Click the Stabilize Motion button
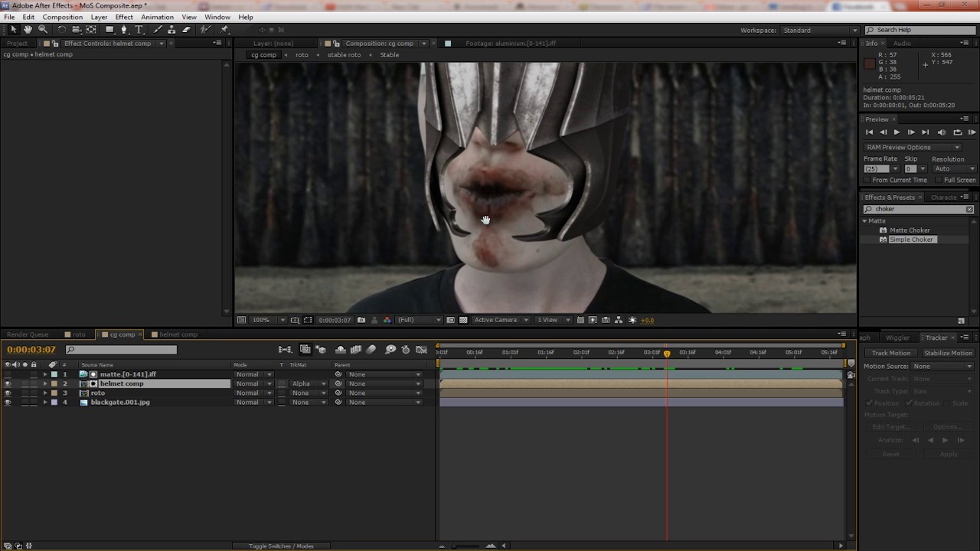Image resolution: width=980 pixels, height=551 pixels. (948, 353)
